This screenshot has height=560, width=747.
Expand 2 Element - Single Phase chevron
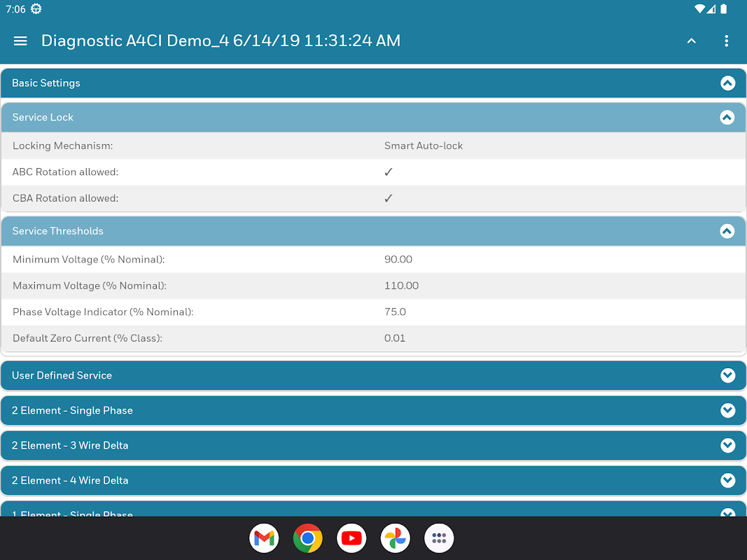point(727,410)
